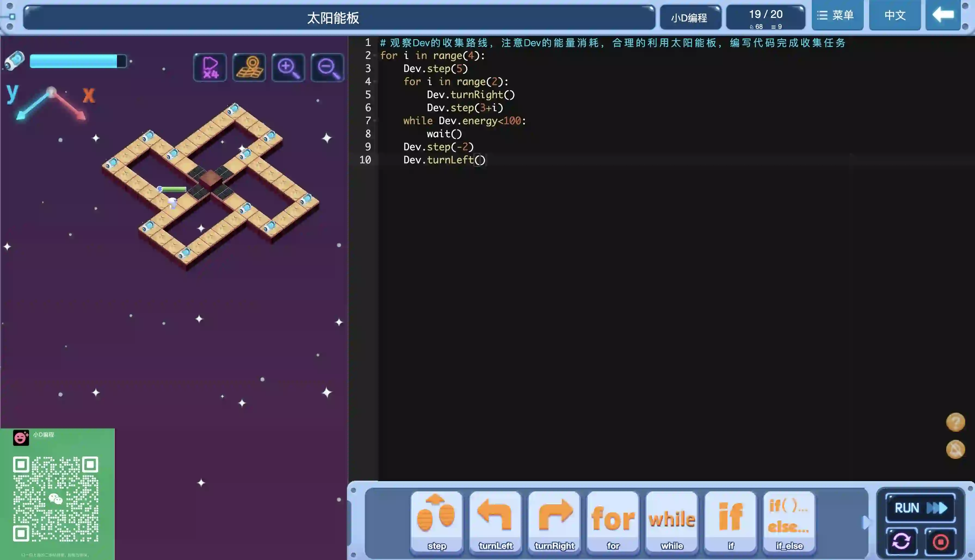This screenshot has height=560, width=975.
Task: Add a for loop block
Action: [x=613, y=522]
